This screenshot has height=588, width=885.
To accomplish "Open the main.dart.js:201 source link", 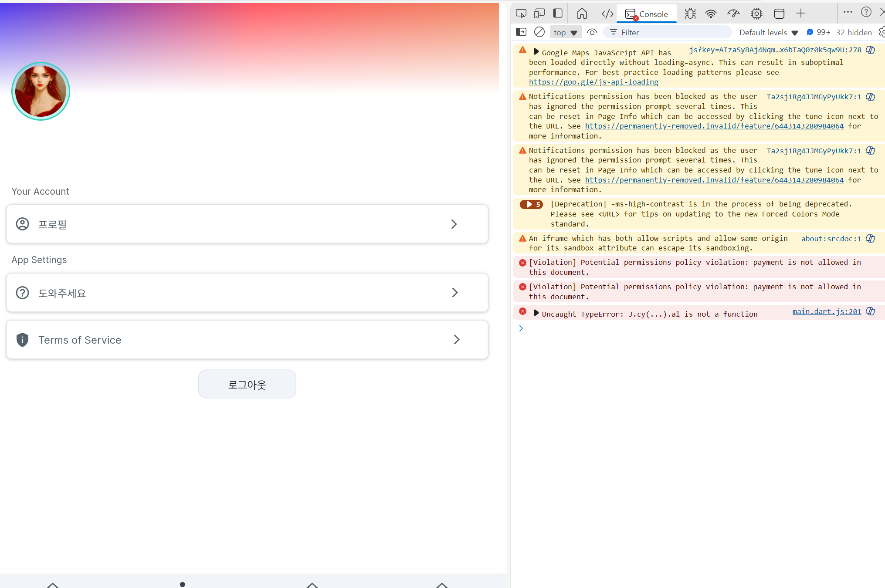I will 827,311.
